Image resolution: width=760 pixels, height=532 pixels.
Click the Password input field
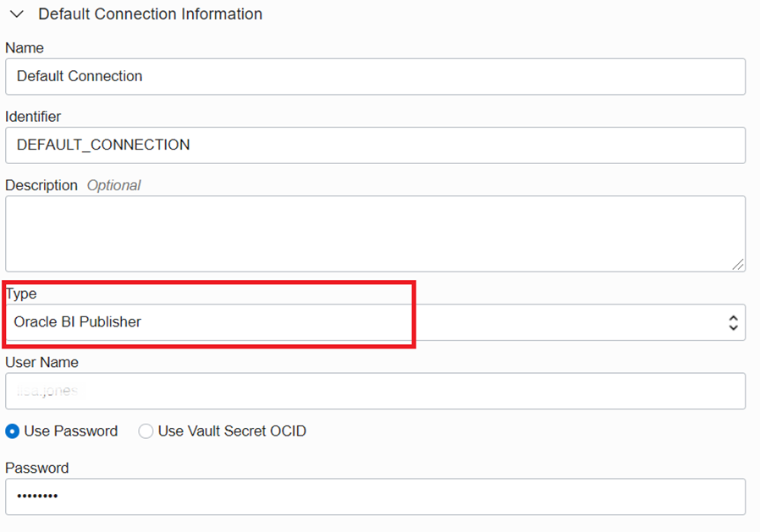(375, 496)
